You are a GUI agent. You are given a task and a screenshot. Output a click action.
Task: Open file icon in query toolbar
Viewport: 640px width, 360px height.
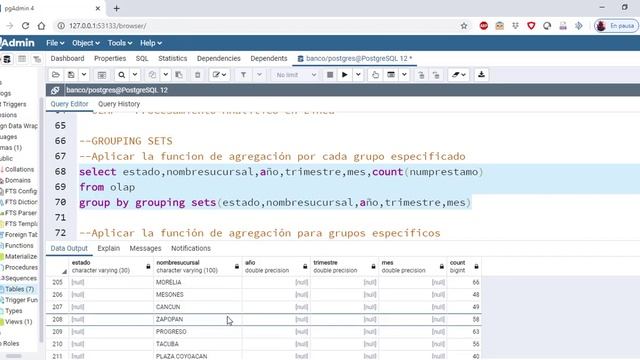tap(56, 75)
